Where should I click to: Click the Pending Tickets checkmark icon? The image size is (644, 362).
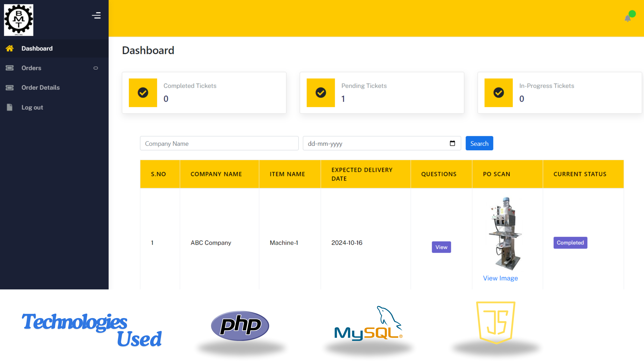coord(321,93)
